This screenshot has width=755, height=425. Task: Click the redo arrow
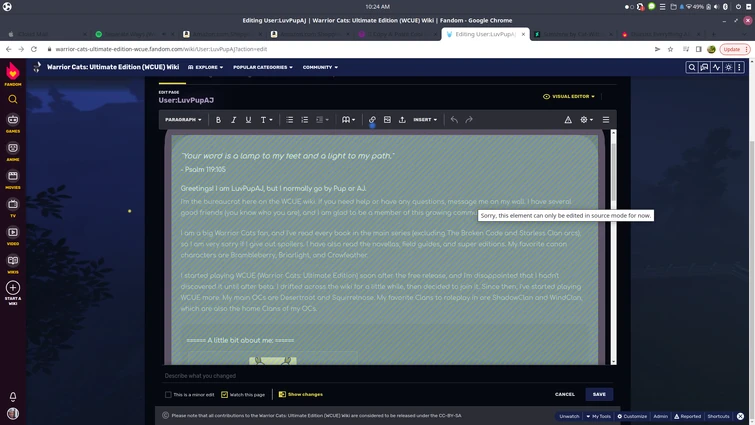click(x=469, y=120)
